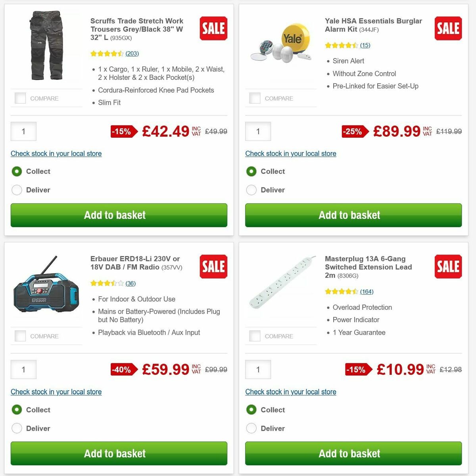Select Collect for Masterplug extension lead

click(251, 410)
